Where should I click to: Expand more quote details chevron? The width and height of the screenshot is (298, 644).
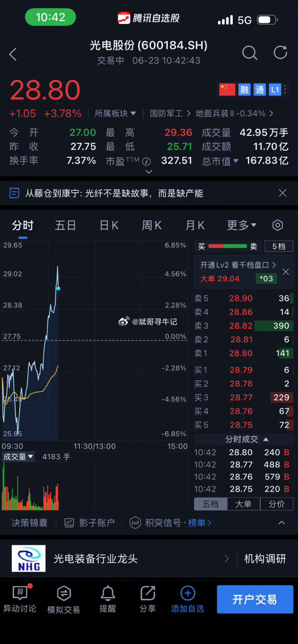[149, 172]
